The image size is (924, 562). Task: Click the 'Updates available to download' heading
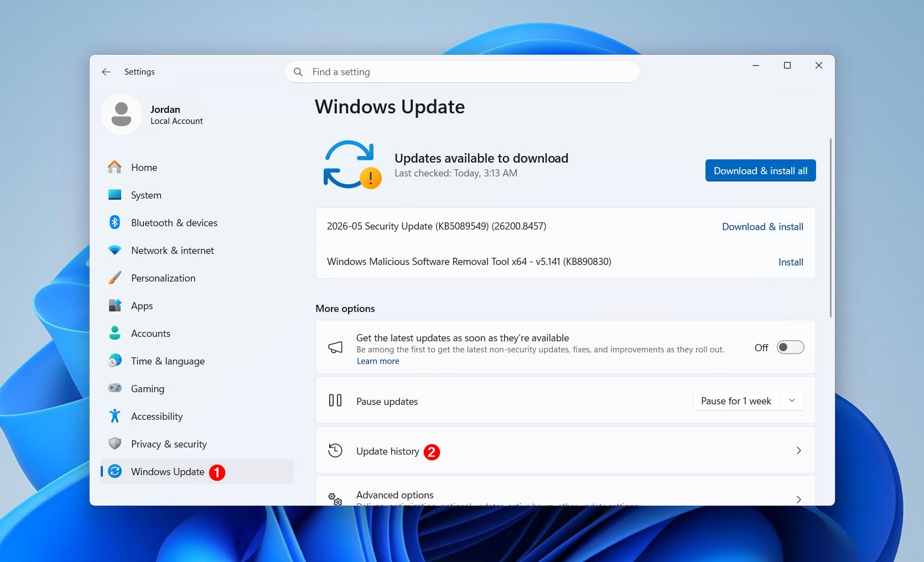tap(481, 158)
